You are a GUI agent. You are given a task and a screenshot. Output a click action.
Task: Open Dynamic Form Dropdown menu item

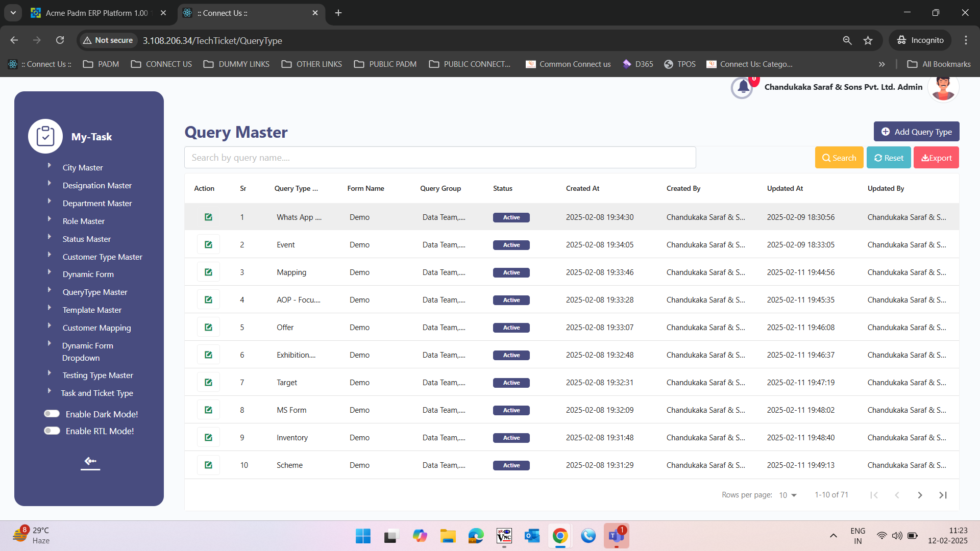coord(88,352)
